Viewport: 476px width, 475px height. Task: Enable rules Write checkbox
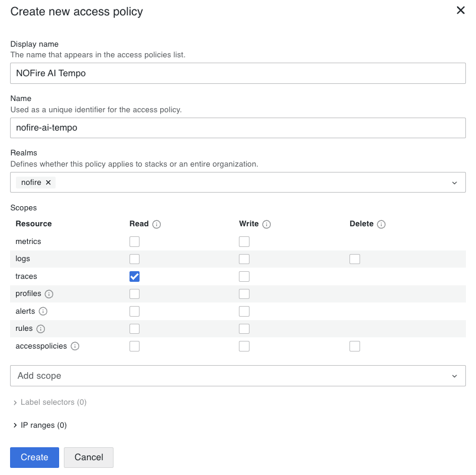(x=244, y=329)
